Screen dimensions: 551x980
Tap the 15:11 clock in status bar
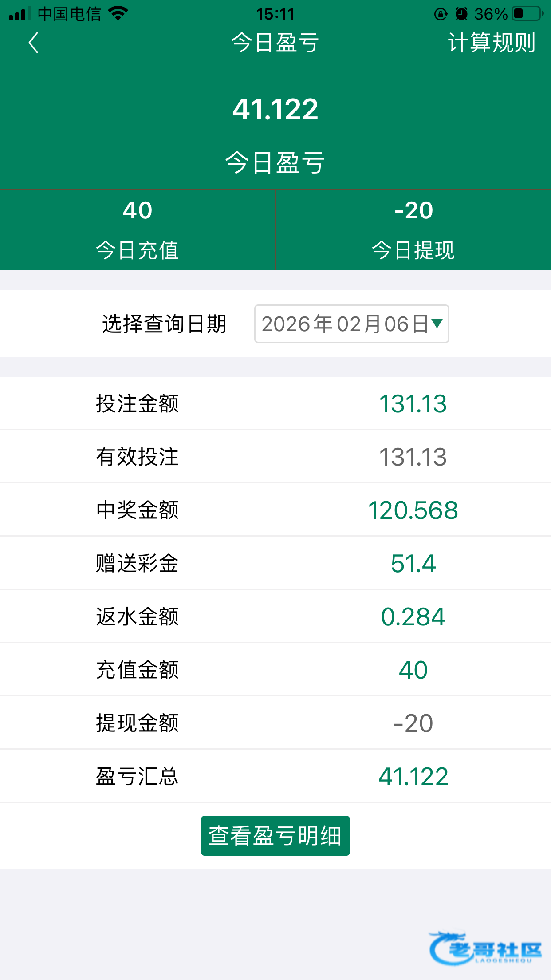pos(275,14)
